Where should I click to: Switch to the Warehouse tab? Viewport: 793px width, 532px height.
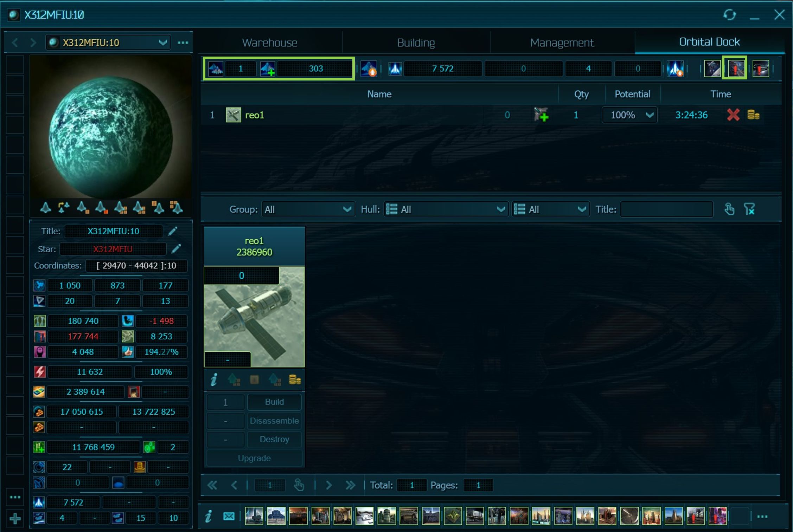pos(269,43)
